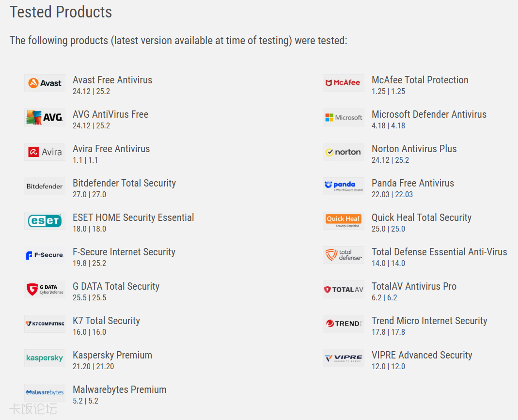This screenshot has height=420, width=518.
Task: Click the ESET logo icon
Action: click(x=45, y=220)
